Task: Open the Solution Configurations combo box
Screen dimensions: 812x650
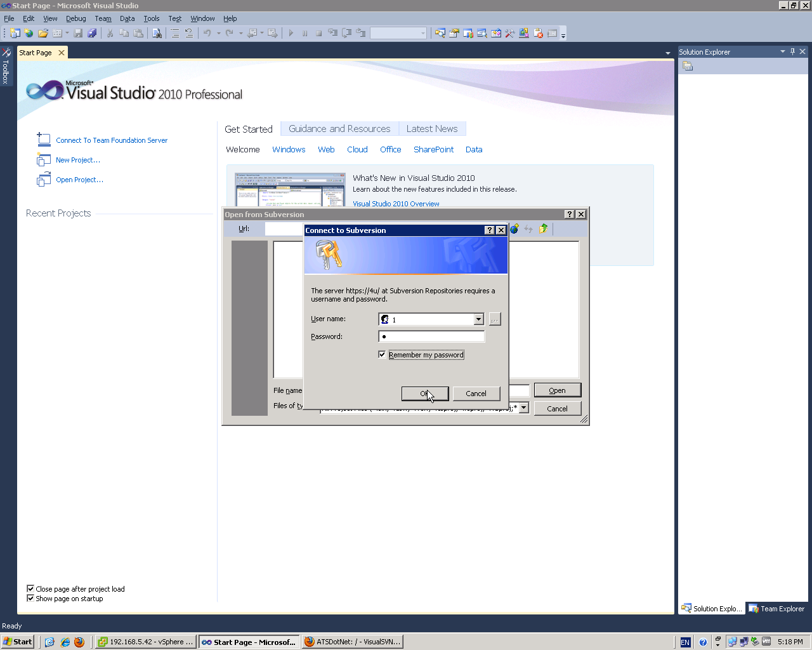Action: 398,33
